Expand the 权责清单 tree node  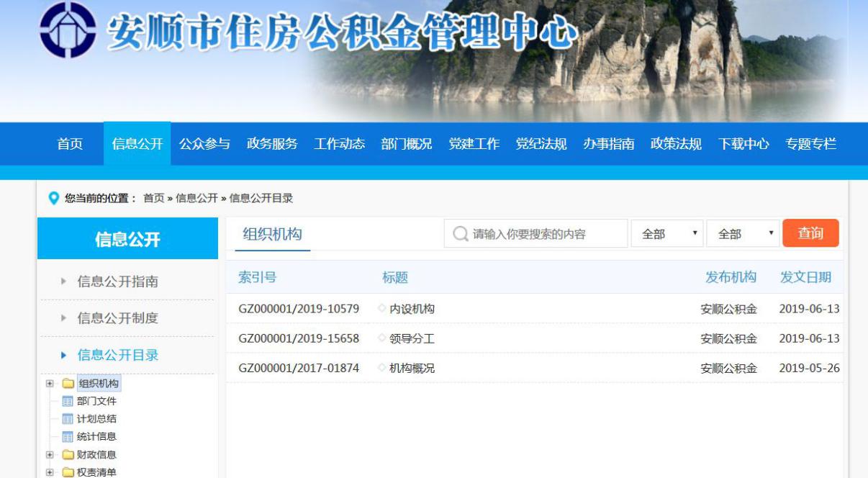pyautogui.click(x=50, y=473)
